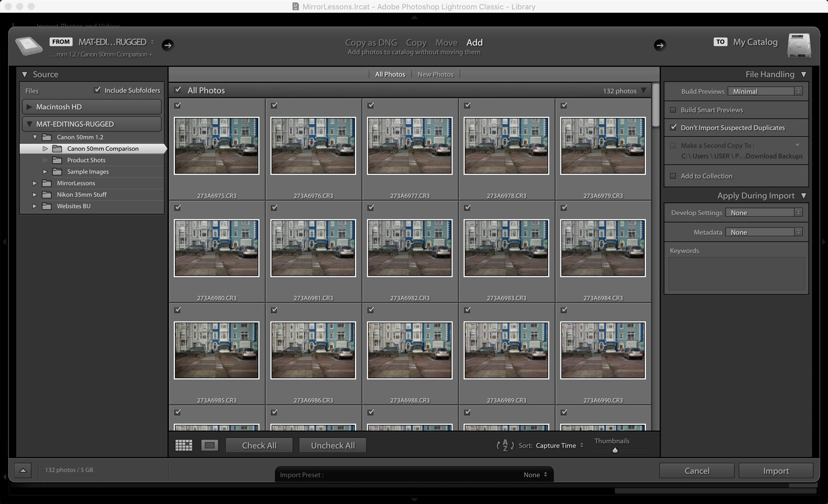828x504 pixels.
Task: Uncheck the All Photos checkbox
Action: tap(178, 90)
